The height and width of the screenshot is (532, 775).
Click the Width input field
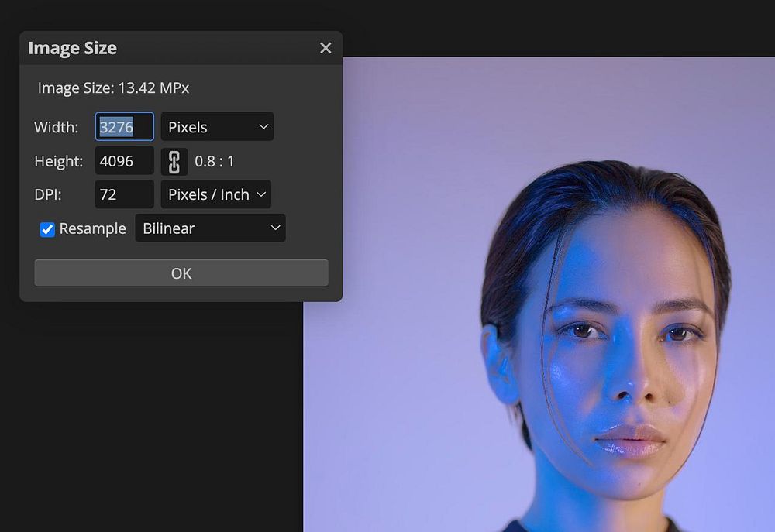click(x=125, y=127)
